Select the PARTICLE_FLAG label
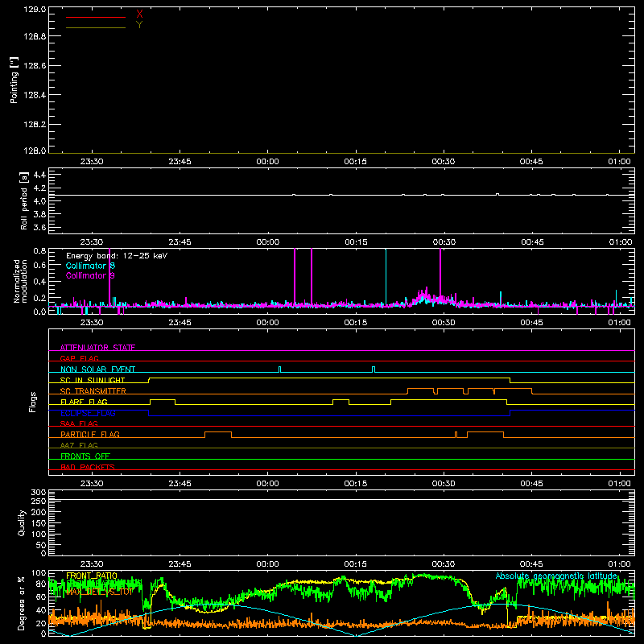Viewport: 644px width, 644px height. pos(90,434)
